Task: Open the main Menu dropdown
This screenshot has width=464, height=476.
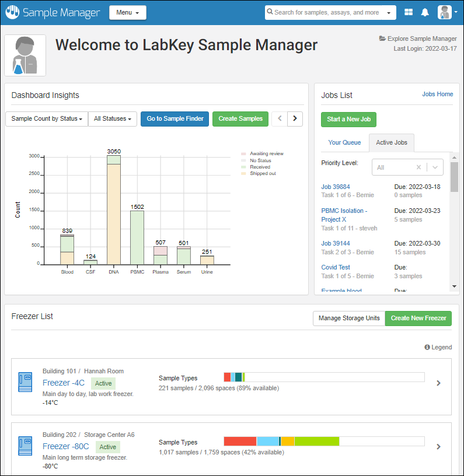Action: (127, 13)
